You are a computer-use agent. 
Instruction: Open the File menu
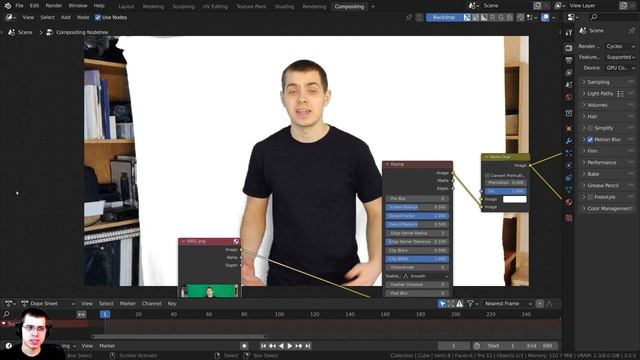tap(19, 6)
